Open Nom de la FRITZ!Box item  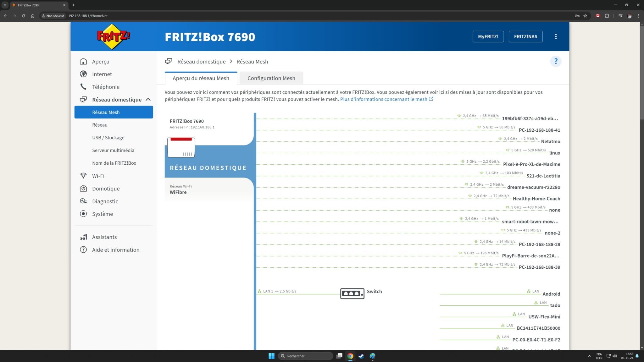114,163
